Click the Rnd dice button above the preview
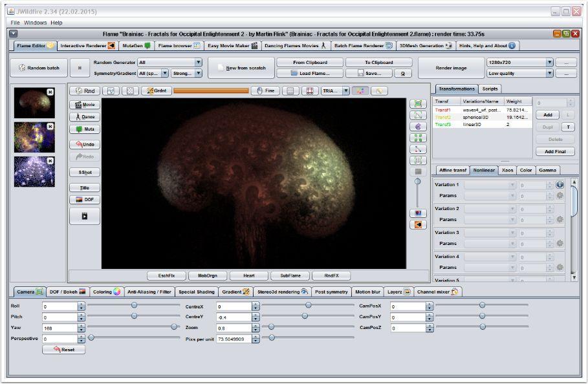This screenshot has width=588, height=384. (x=85, y=91)
